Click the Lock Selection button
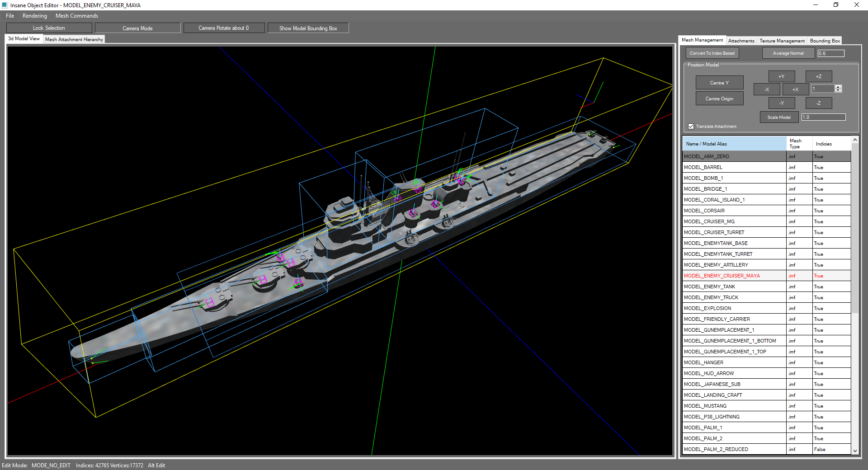 tap(49, 28)
